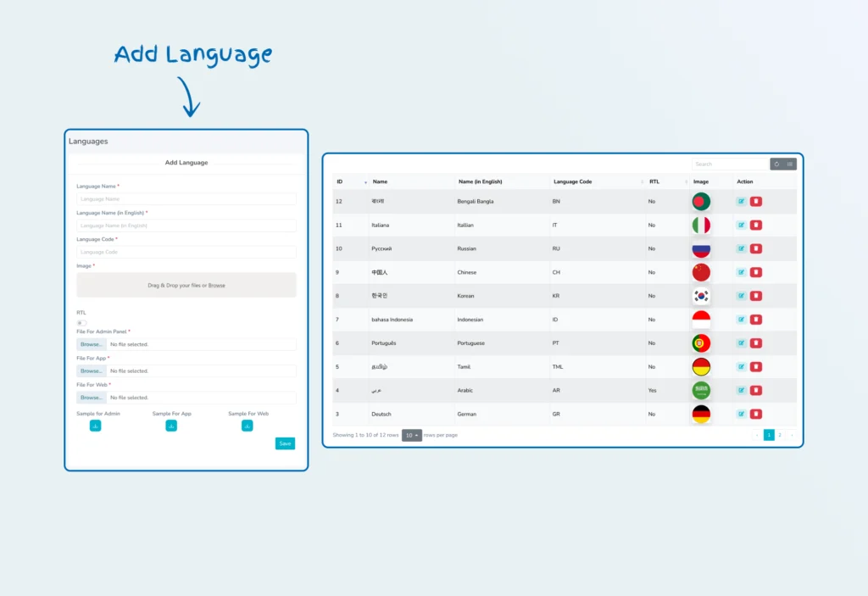Download the Sample for Admin file
Image resolution: width=868 pixels, height=596 pixels.
95,426
